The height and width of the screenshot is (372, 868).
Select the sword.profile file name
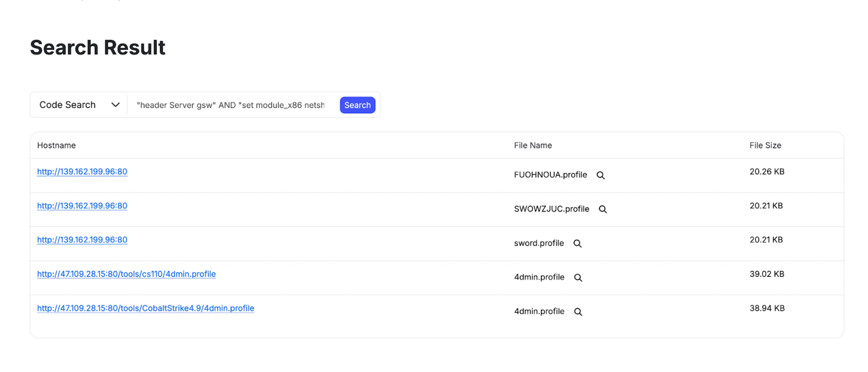coord(539,243)
